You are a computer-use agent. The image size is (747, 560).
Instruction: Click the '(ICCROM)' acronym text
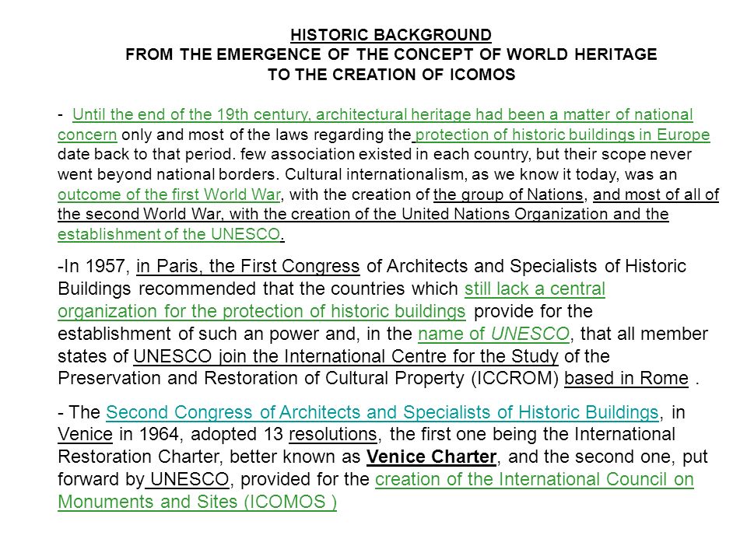[514, 378]
